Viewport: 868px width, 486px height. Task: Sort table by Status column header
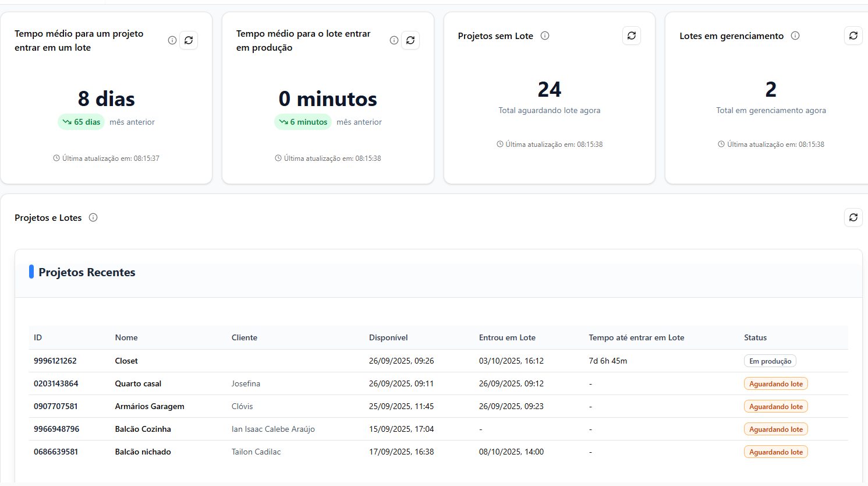755,338
